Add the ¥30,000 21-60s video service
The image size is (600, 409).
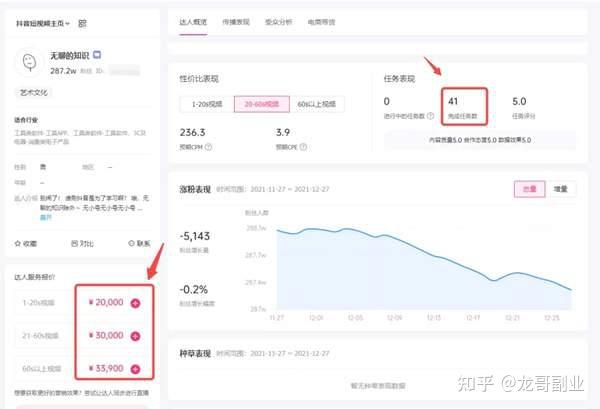click(135, 336)
